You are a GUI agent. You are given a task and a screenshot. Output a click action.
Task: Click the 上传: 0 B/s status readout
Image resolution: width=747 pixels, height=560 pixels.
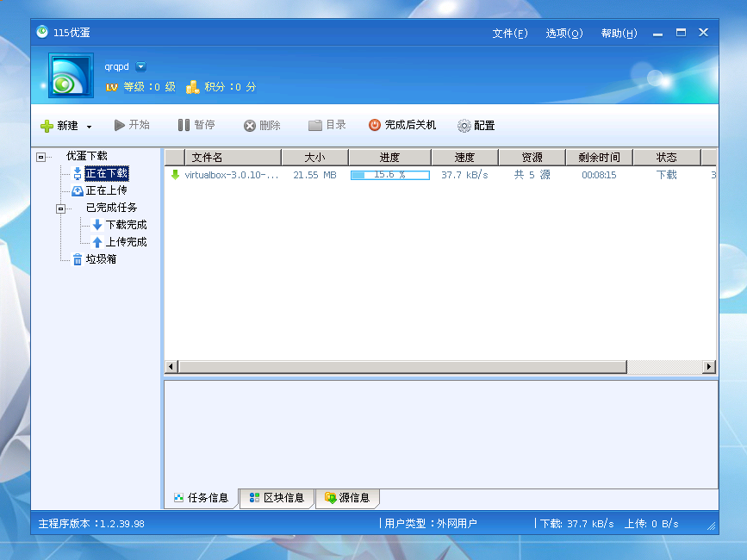point(651,524)
